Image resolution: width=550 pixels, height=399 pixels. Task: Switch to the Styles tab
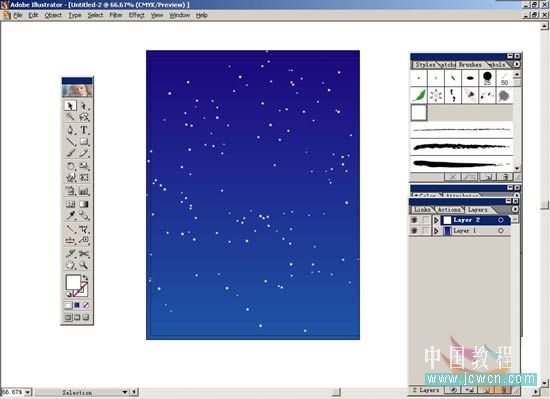click(425, 65)
